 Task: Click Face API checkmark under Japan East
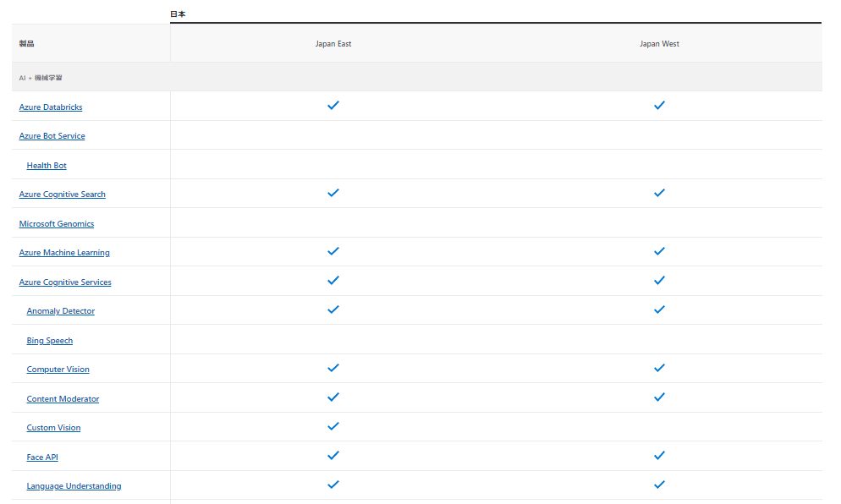(x=333, y=455)
